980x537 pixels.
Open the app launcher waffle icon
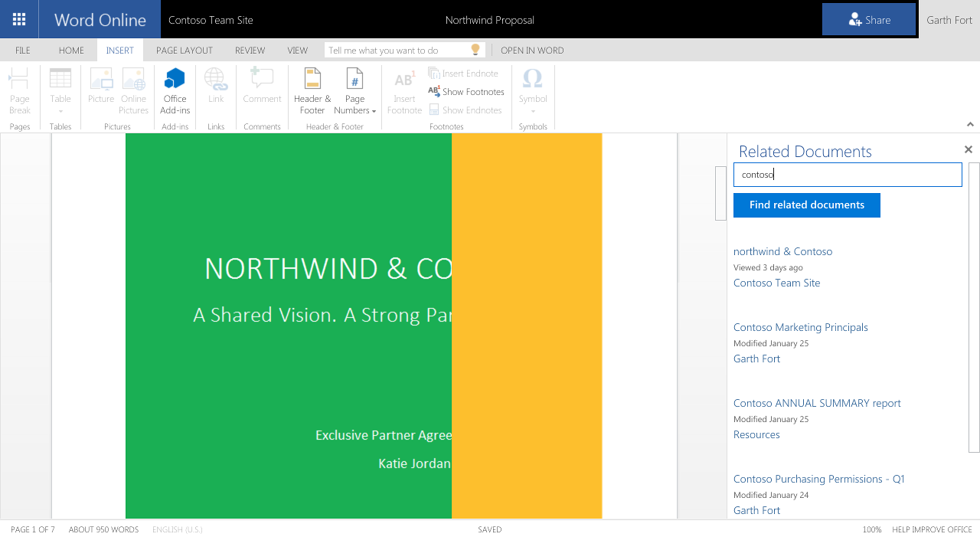click(19, 19)
